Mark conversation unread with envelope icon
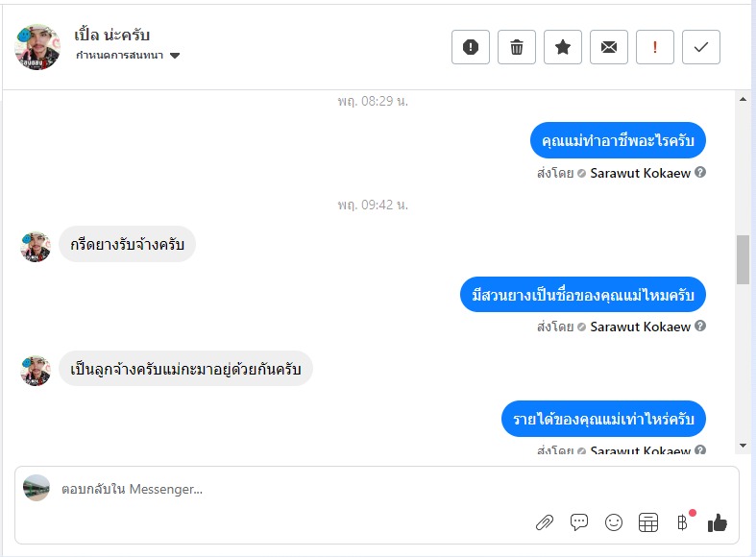 (609, 47)
